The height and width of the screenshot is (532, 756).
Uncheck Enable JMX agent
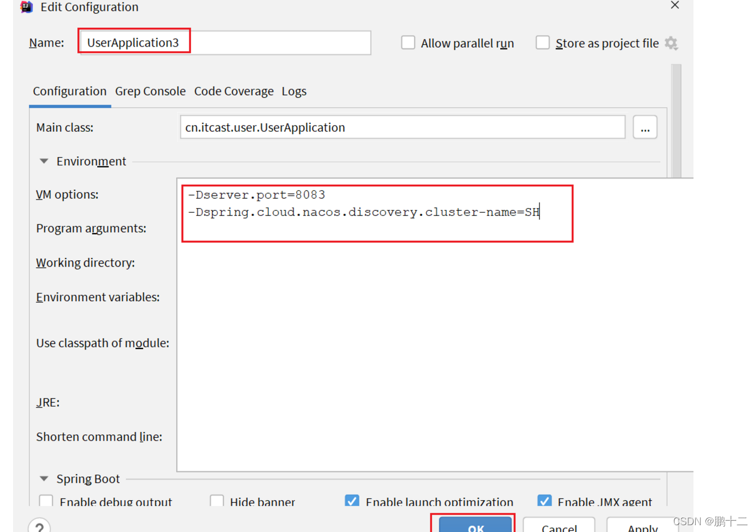point(545,501)
